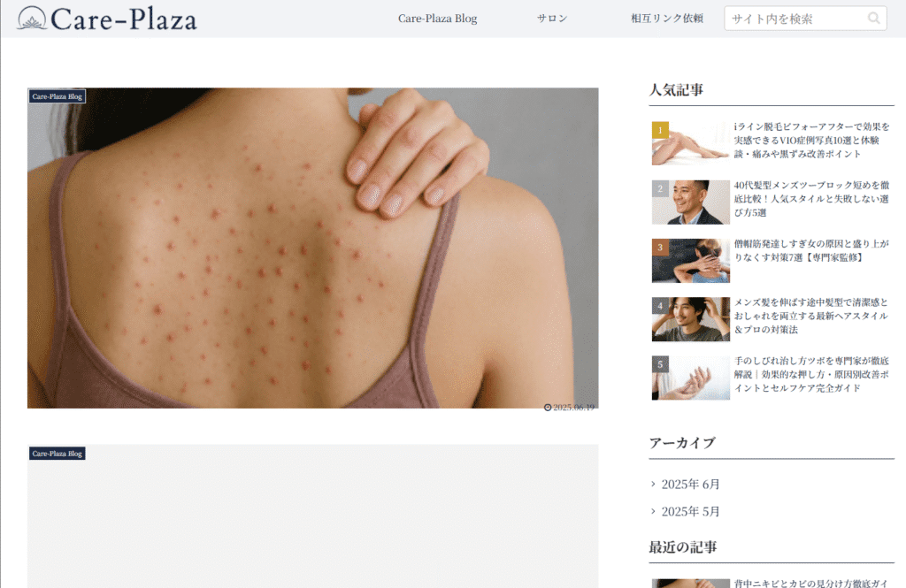
Task: Open the 手のしびれ治し方ツボ article thumbnail
Action: pos(690,378)
